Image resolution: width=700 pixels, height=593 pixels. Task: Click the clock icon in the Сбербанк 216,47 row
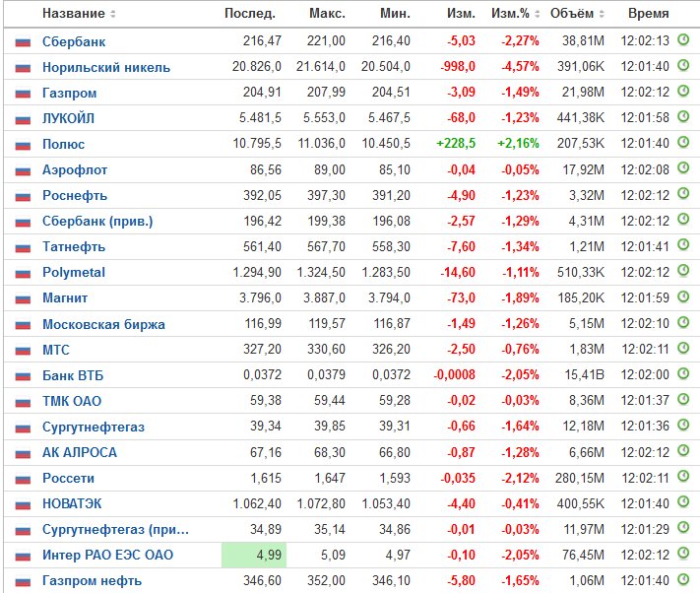pos(683,39)
